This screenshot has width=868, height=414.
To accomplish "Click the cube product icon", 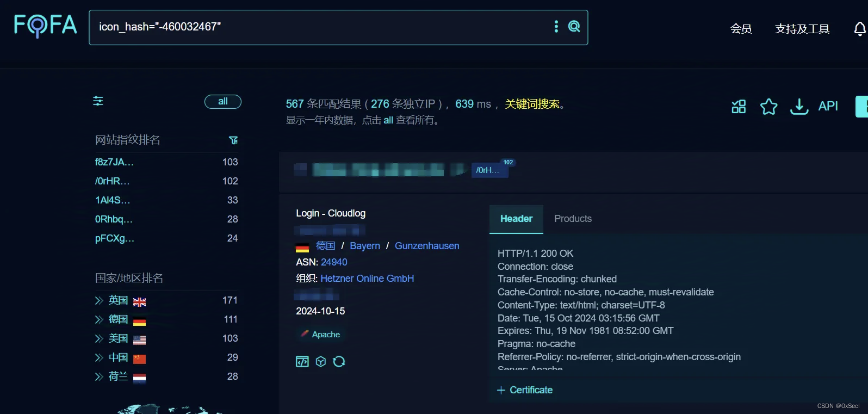I will [x=321, y=361].
